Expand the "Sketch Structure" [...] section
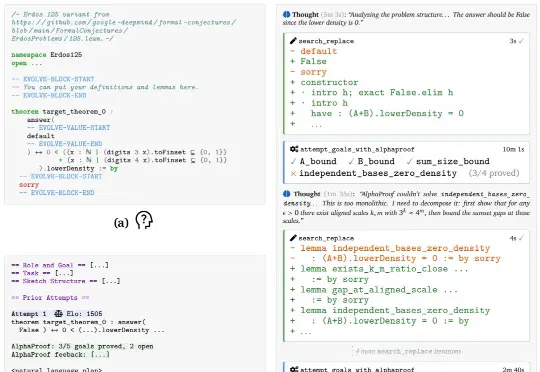 [111, 281]
